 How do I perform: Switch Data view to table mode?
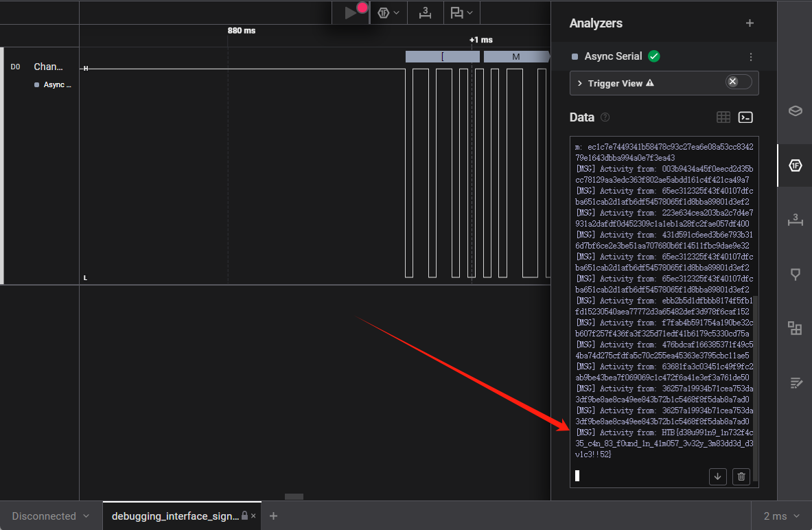pos(723,117)
